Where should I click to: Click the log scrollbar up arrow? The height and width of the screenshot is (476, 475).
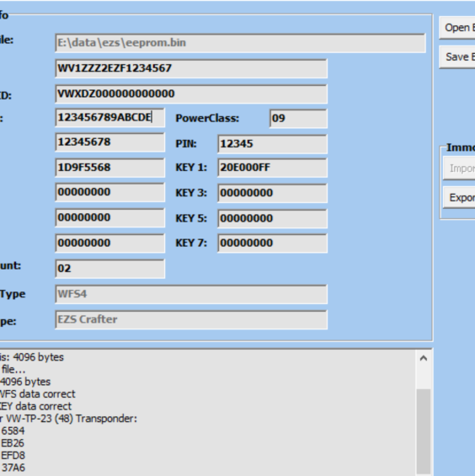tap(424, 358)
